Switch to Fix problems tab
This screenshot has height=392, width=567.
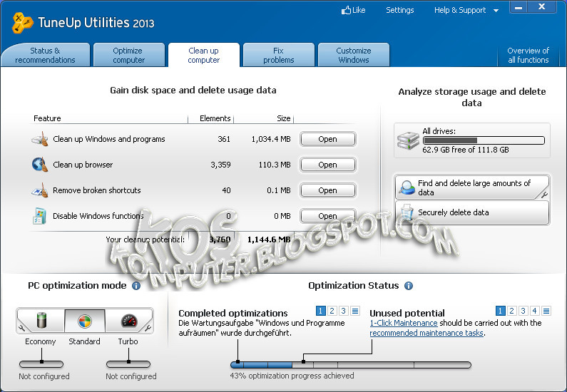tap(279, 55)
